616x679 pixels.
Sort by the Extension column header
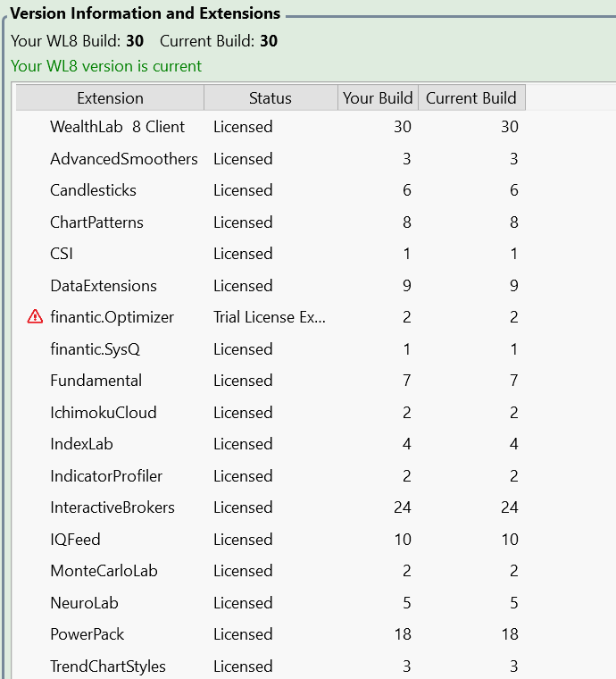pyautogui.click(x=110, y=98)
